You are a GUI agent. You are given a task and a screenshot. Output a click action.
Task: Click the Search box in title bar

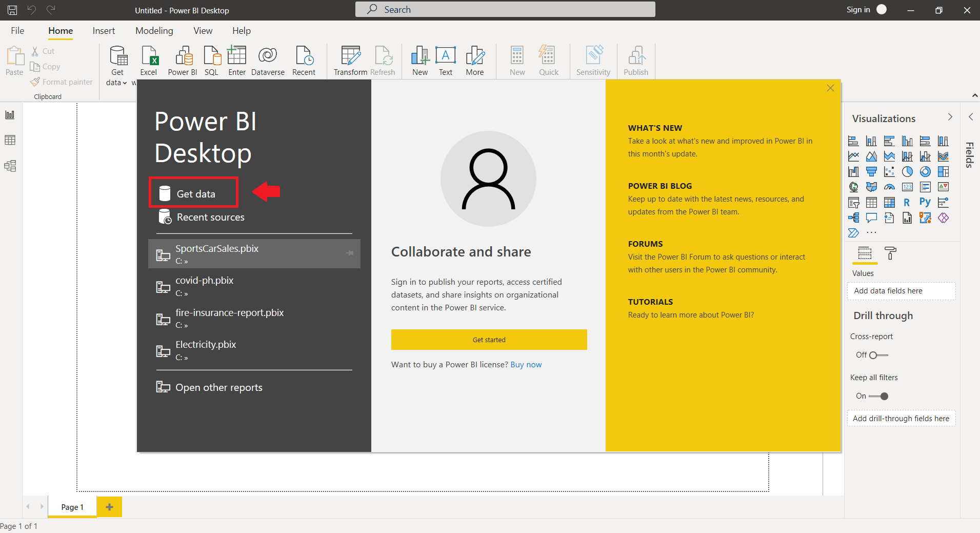(505, 10)
